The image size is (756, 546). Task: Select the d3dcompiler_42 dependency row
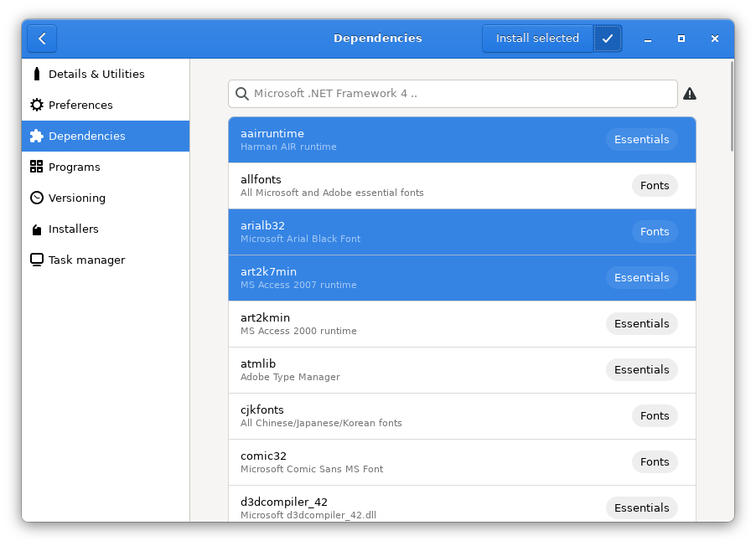[462, 503]
